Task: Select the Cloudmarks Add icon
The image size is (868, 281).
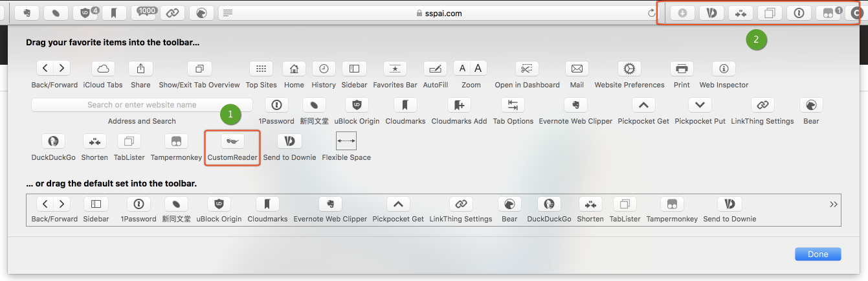Action: click(459, 105)
